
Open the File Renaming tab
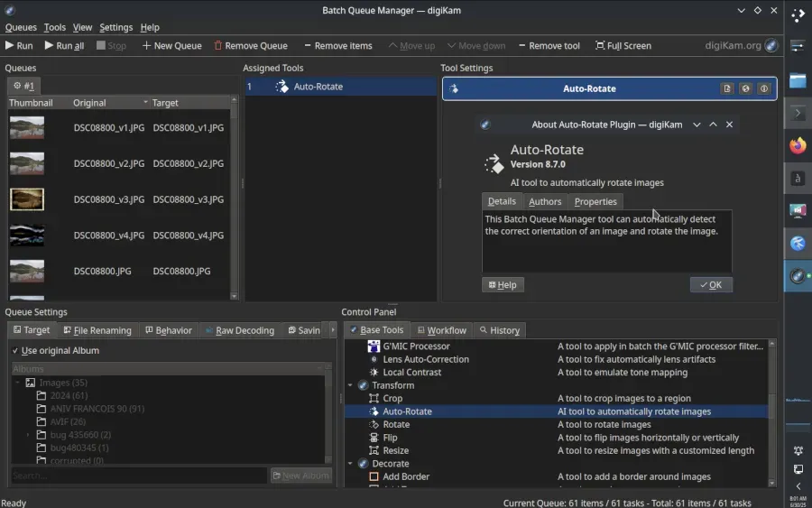pos(97,330)
